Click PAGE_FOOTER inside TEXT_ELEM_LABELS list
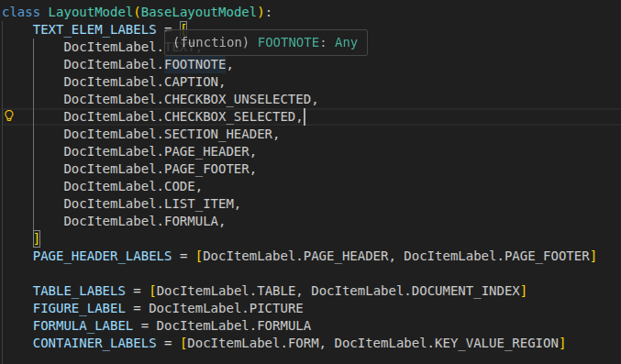 coord(206,169)
